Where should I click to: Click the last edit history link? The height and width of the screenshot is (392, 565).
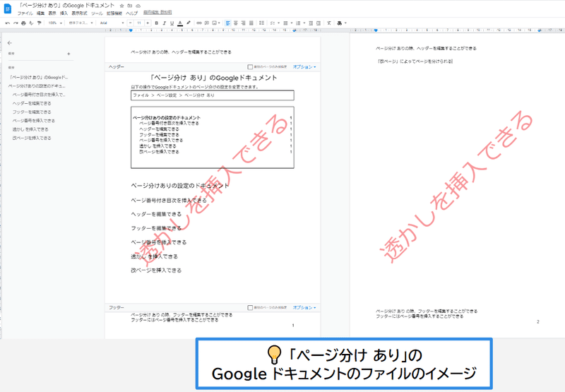tap(157, 13)
